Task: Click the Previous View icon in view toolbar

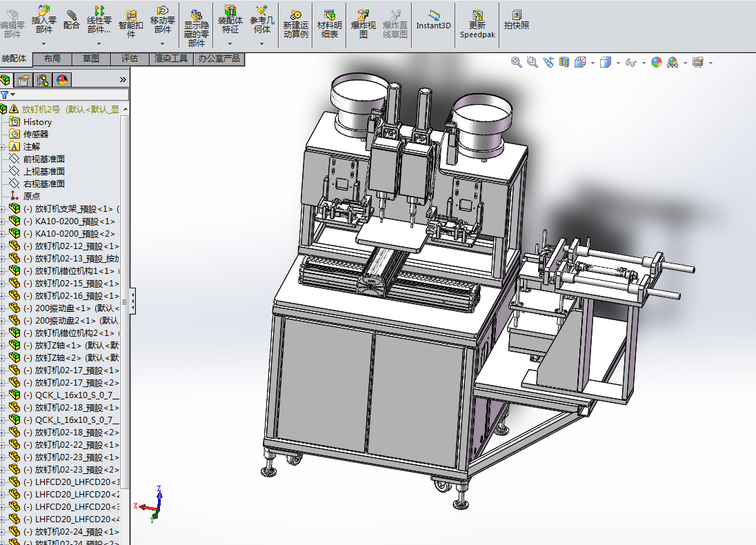Action: pos(548,62)
